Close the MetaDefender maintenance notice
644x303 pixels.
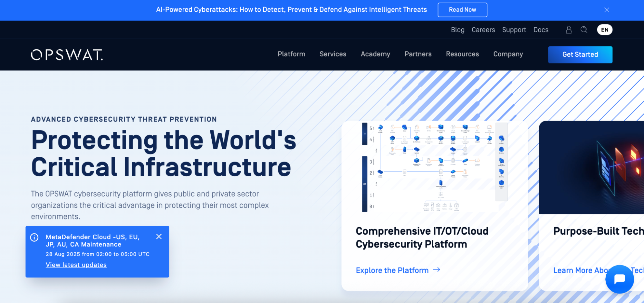159,237
